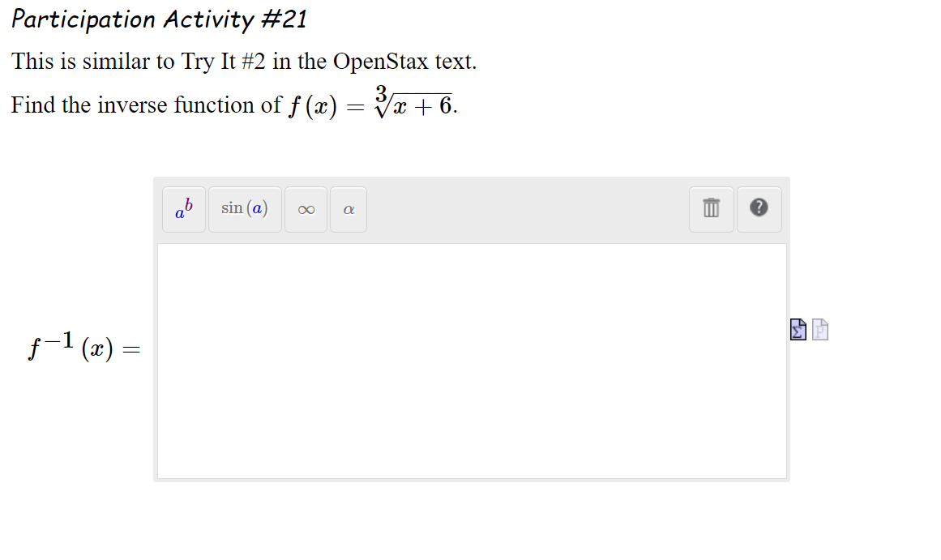Expand the alpha symbol palette
The width and height of the screenshot is (941, 560).
click(349, 208)
